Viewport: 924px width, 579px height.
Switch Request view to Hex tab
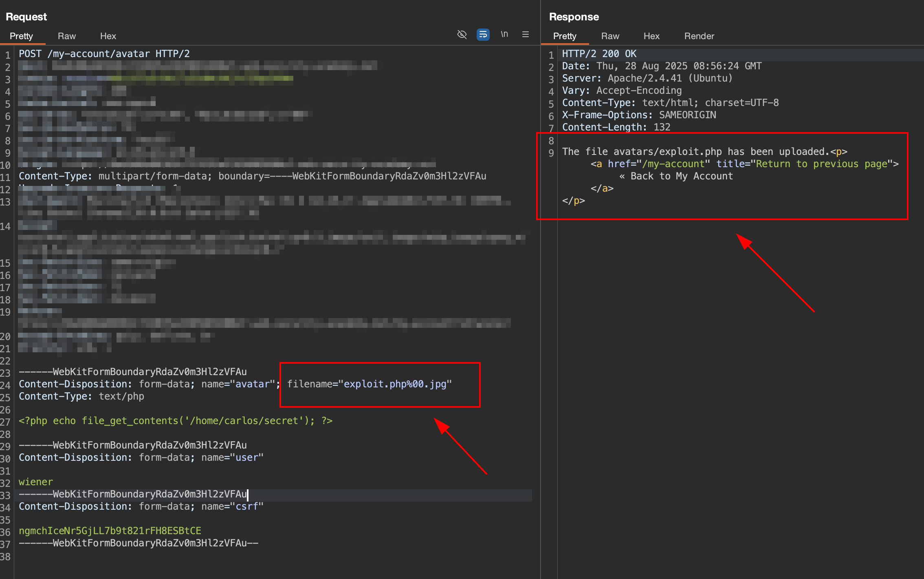pos(108,36)
